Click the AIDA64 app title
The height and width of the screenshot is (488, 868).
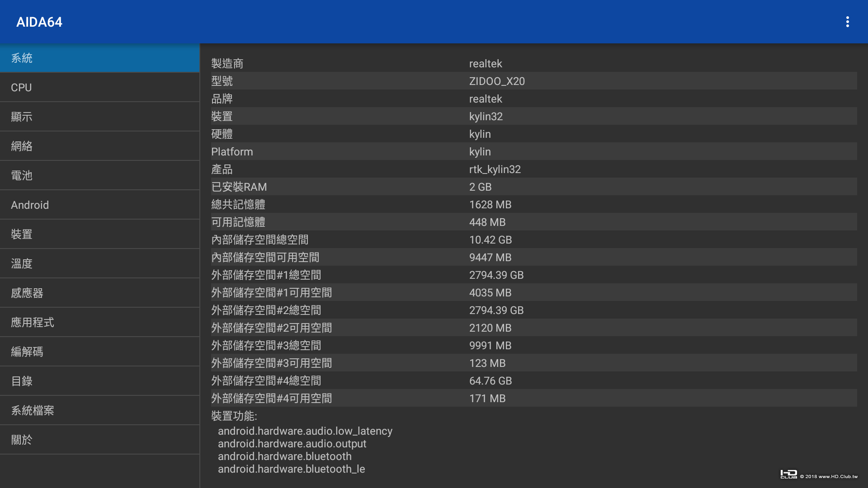[39, 22]
